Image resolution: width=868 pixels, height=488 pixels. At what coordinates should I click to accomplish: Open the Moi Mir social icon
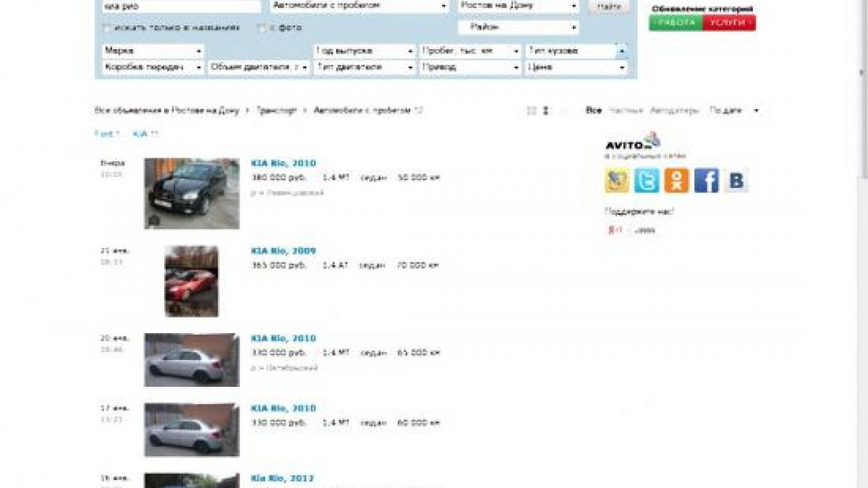pos(617,180)
